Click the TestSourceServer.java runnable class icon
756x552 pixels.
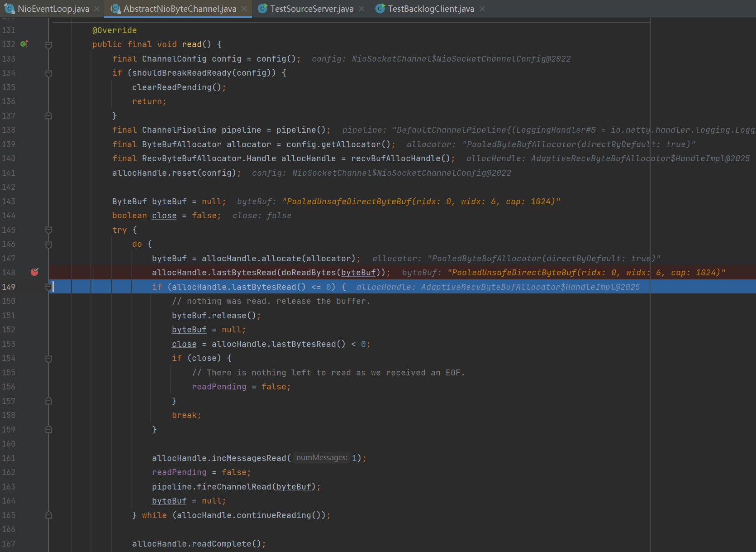point(262,9)
